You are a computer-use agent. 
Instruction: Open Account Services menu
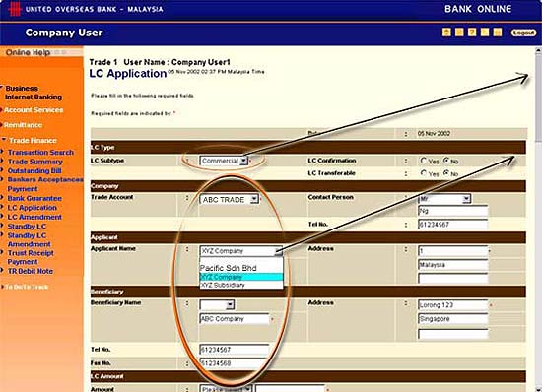pos(34,110)
